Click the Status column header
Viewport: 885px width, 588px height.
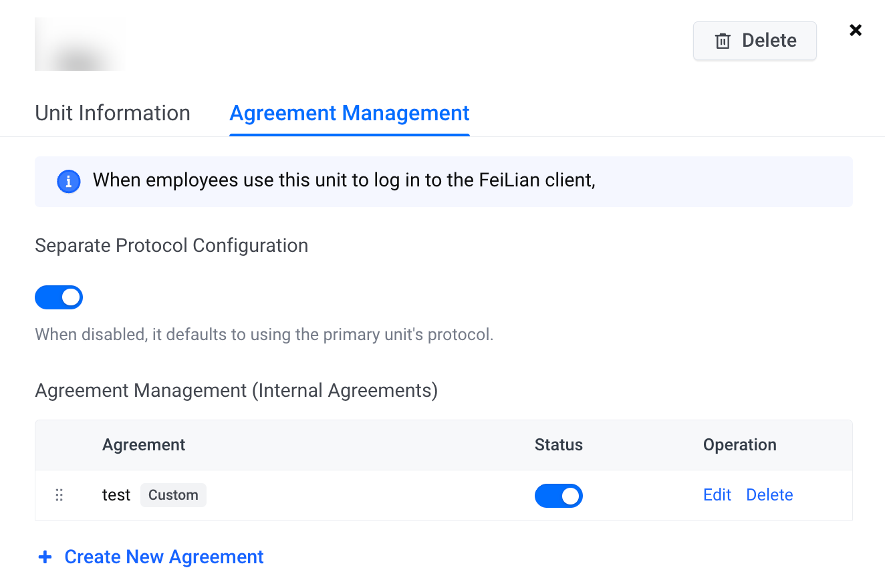(559, 445)
